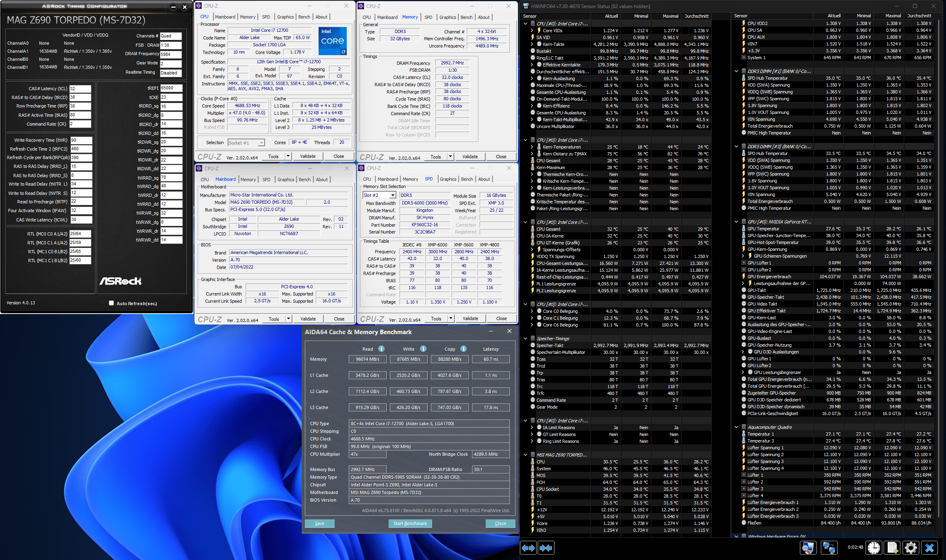The height and width of the screenshot is (560, 946).
Task: Click Validate in the Memory CPU-Z window
Action: coord(470,157)
